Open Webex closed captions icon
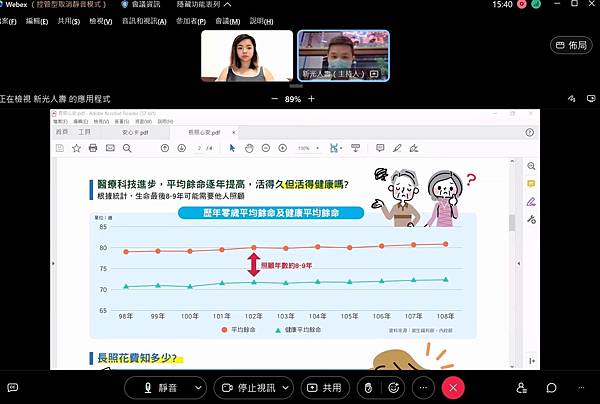 (x=13, y=388)
